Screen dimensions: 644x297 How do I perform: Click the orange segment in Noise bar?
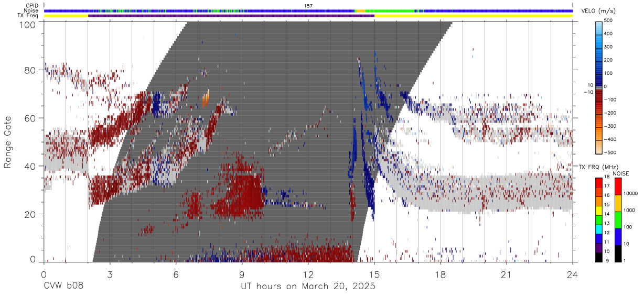click(x=360, y=10)
